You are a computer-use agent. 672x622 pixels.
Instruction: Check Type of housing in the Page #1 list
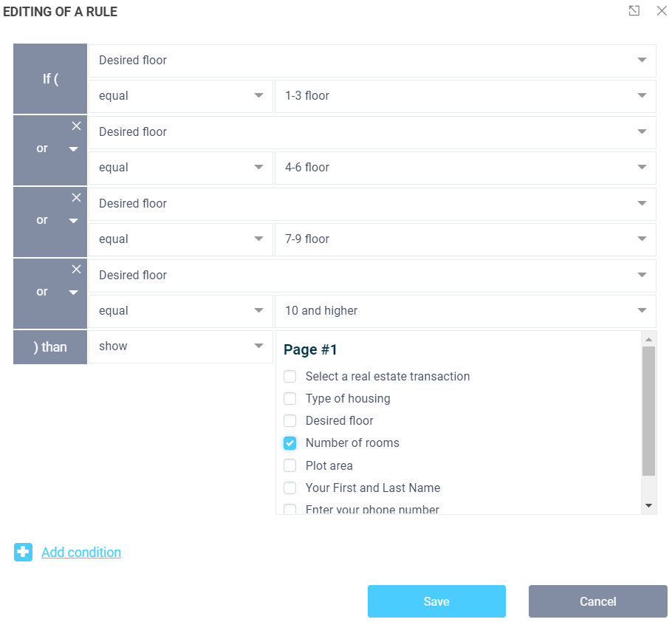pyautogui.click(x=289, y=398)
